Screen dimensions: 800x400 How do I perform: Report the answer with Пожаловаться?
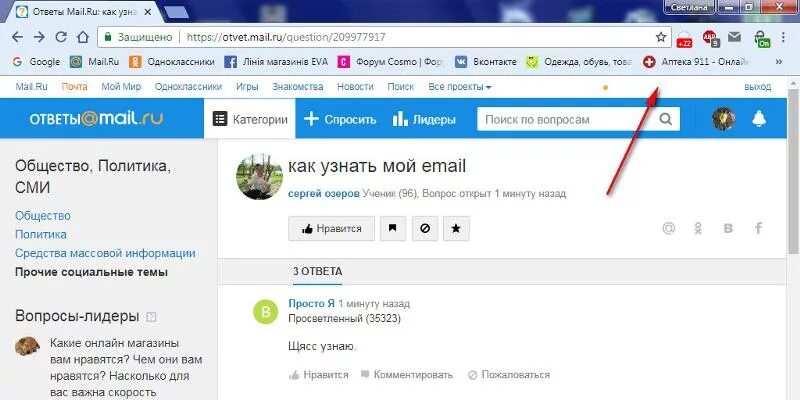coord(509,375)
